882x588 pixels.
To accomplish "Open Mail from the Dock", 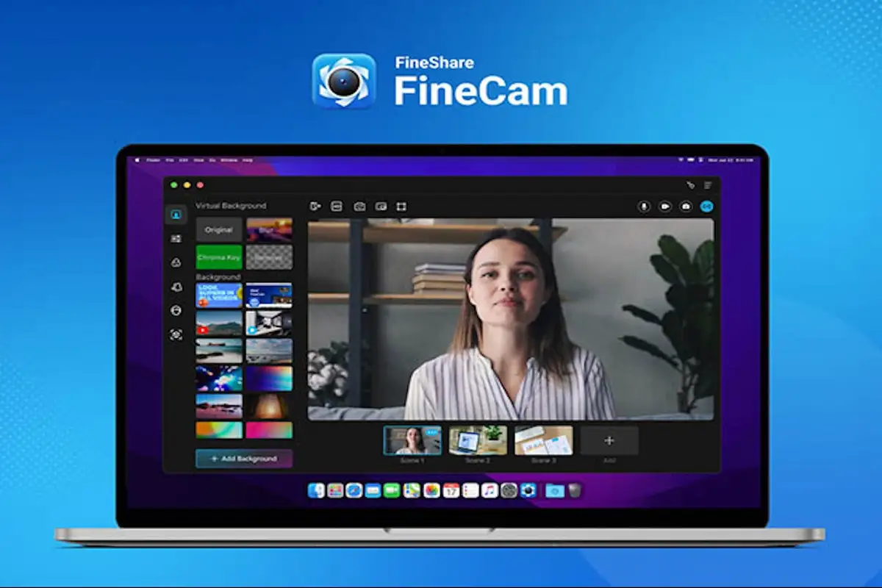I will (x=373, y=490).
